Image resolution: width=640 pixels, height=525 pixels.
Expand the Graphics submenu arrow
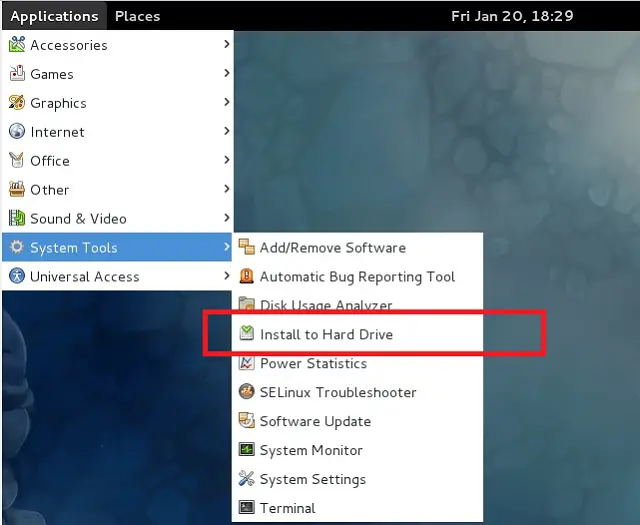227,102
